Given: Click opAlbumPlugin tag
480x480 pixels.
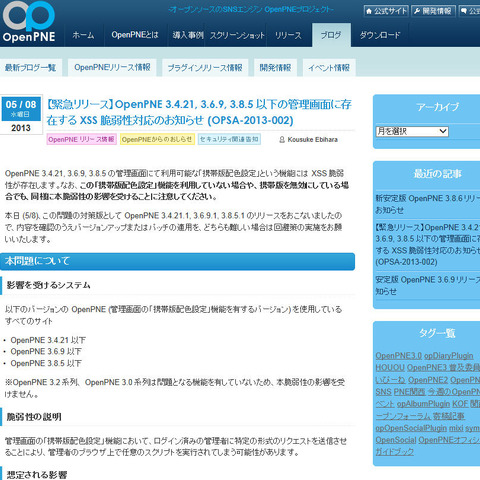Looking at the screenshot, I should 423,404.
